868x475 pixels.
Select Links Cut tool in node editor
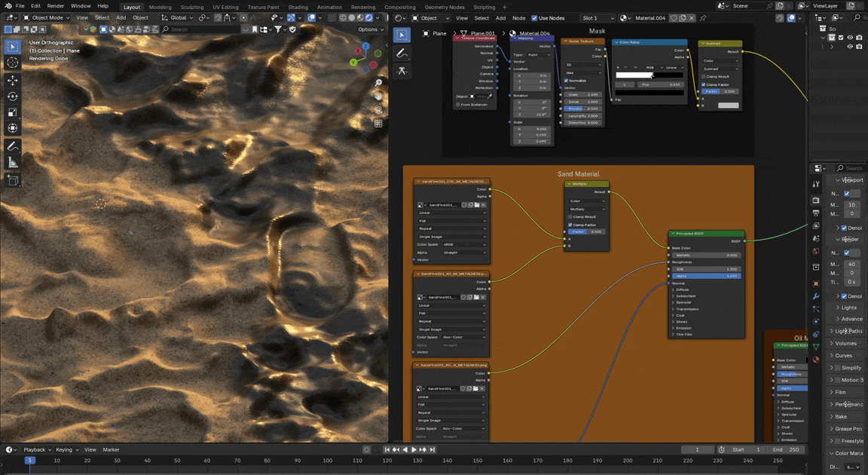coord(402,71)
